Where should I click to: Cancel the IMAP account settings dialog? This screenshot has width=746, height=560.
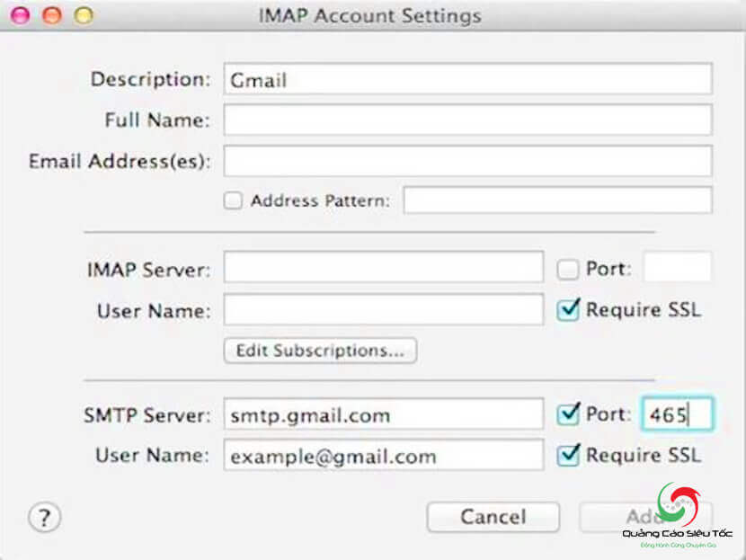[493, 517]
